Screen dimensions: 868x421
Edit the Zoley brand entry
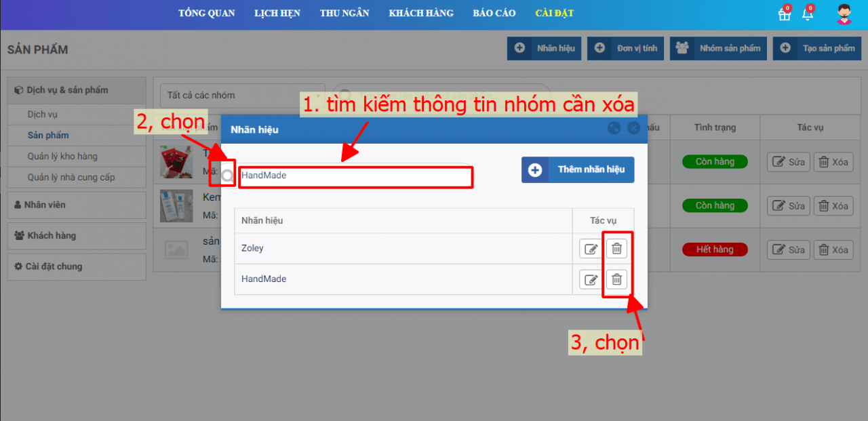(591, 249)
